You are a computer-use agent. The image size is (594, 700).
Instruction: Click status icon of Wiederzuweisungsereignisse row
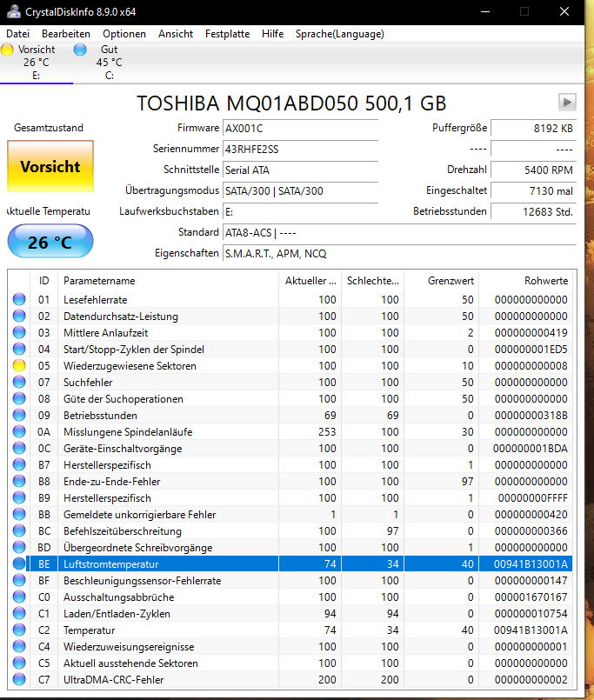19,646
